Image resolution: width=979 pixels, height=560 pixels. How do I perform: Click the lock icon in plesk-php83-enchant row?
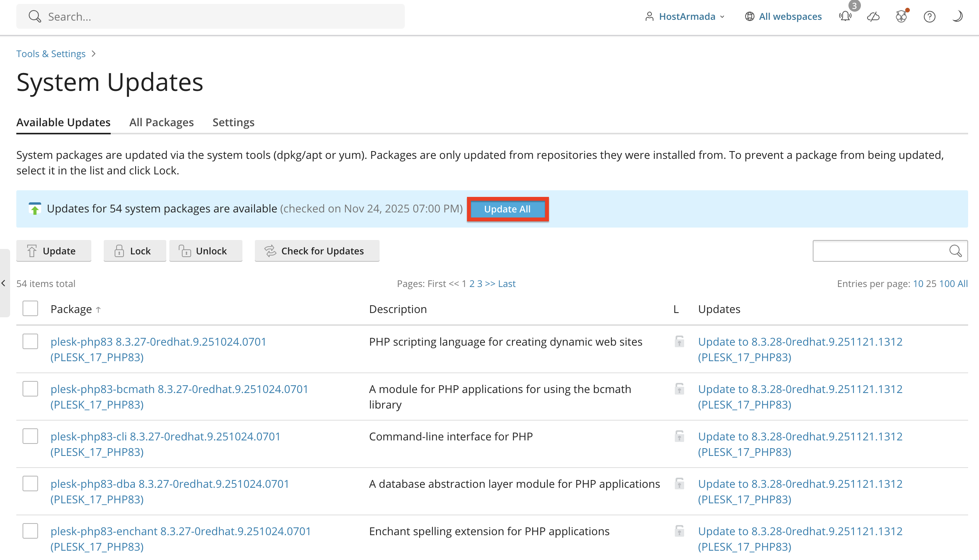pos(679,531)
